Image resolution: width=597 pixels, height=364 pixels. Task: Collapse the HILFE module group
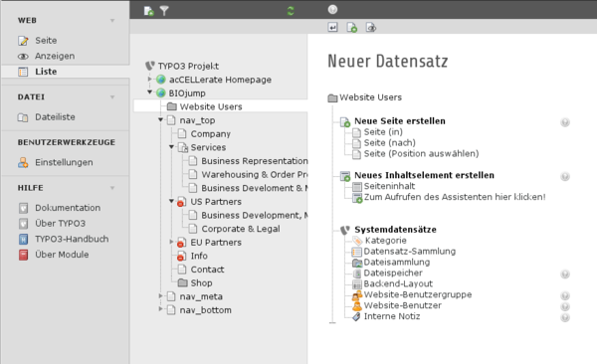coord(112,188)
